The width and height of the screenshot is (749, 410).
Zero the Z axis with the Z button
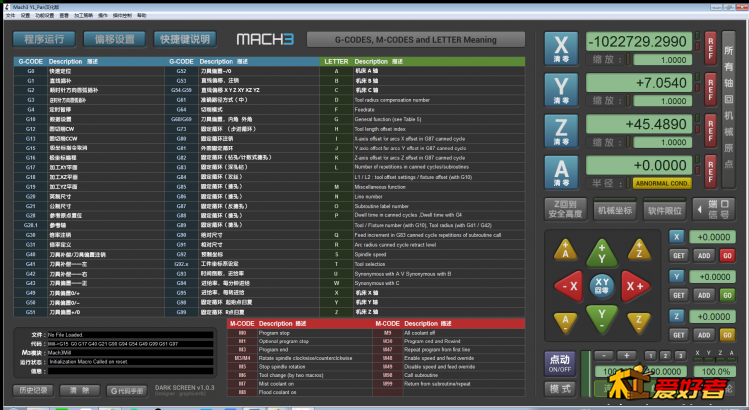tap(561, 130)
